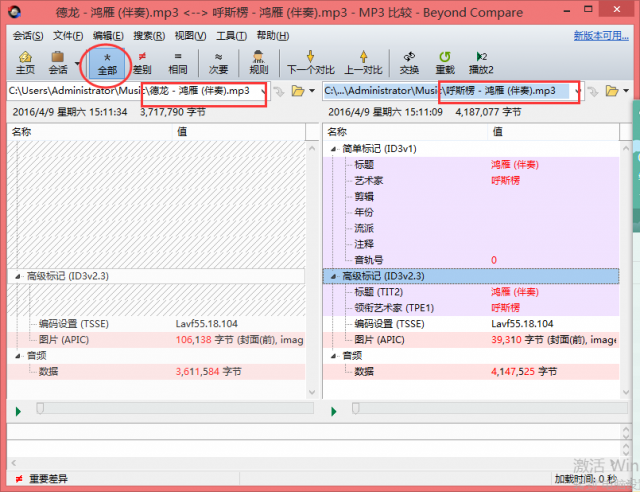This screenshot has width=640, height=492.
Task: Select 标题 (TIT2) row in right pane
Action: pos(471,292)
